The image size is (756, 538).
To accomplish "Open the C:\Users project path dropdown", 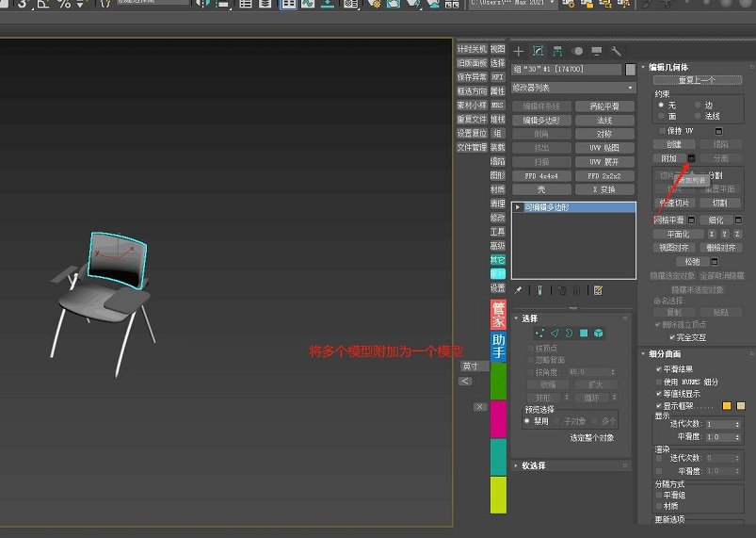I will tap(513, 4).
